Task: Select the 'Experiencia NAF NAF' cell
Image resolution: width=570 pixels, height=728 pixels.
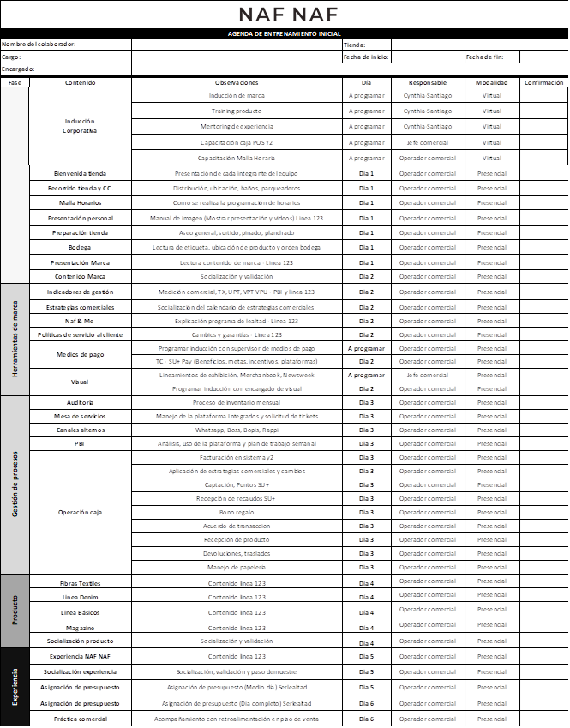Action: 81,657
